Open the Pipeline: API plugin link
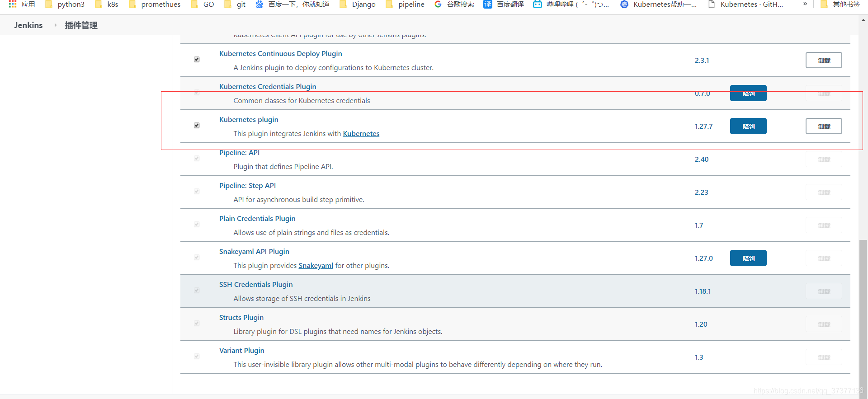 coord(240,153)
